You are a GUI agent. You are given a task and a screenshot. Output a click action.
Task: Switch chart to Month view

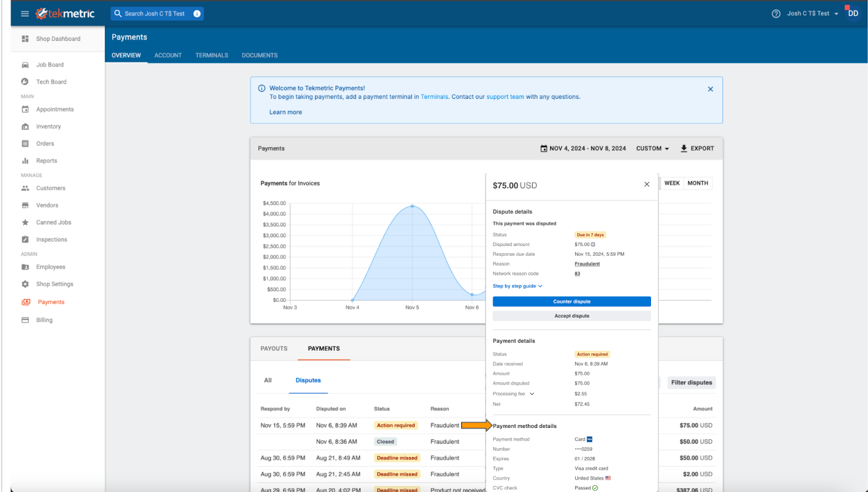click(x=698, y=184)
